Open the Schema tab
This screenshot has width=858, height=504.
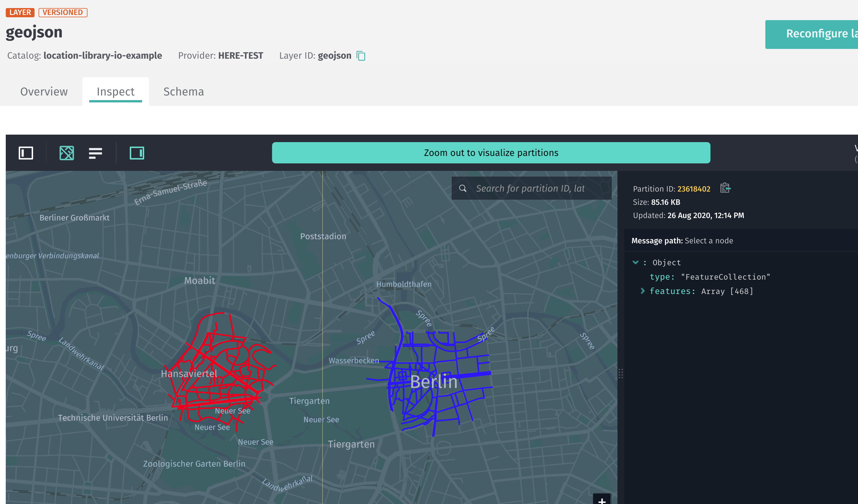point(184,91)
